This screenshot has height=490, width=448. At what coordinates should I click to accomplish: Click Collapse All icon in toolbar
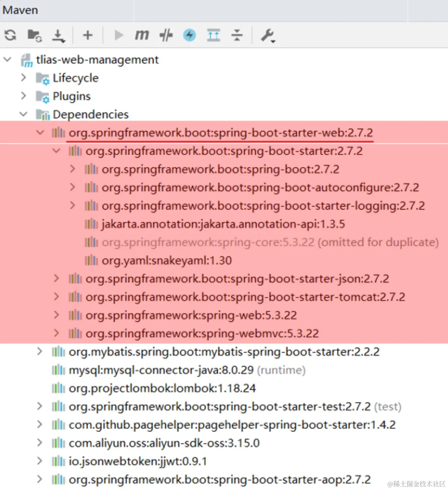click(x=237, y=35)
